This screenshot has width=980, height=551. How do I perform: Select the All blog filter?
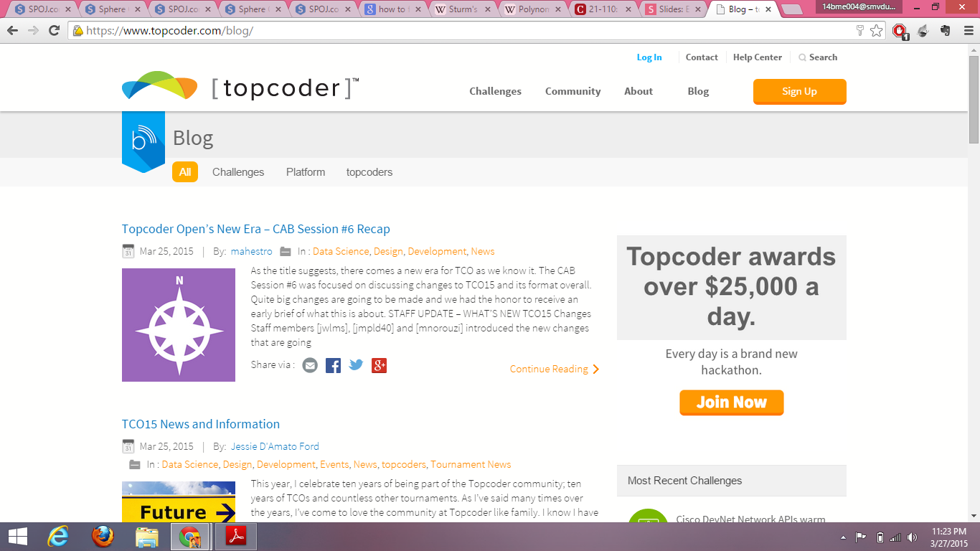[185, 172]
